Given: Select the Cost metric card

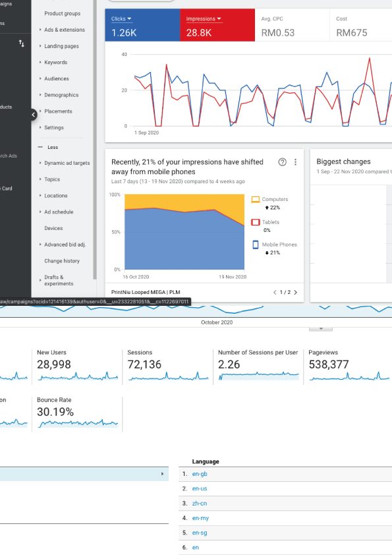Looking at the screenshot, I should [361, 25].
